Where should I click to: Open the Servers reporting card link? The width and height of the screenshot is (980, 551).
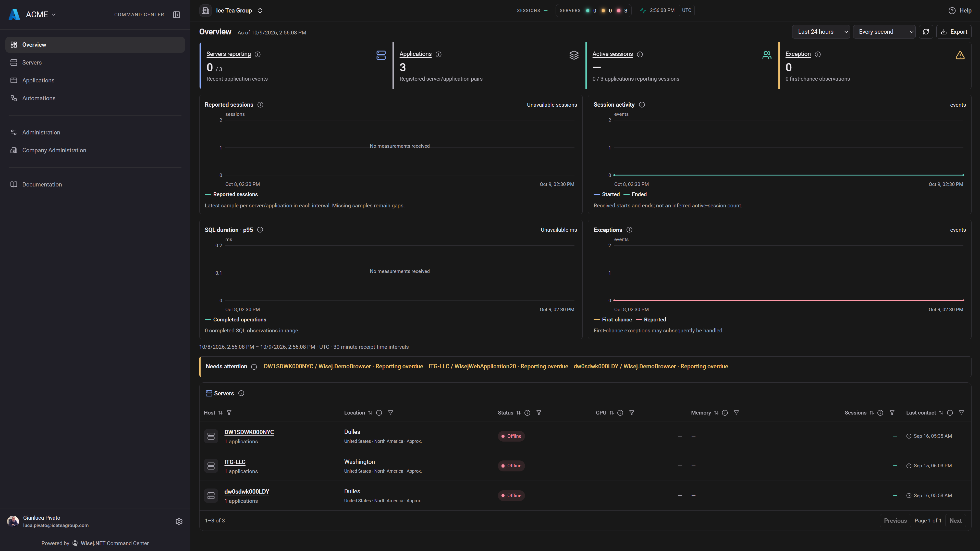pyautogui.click(x=229, y=54)
